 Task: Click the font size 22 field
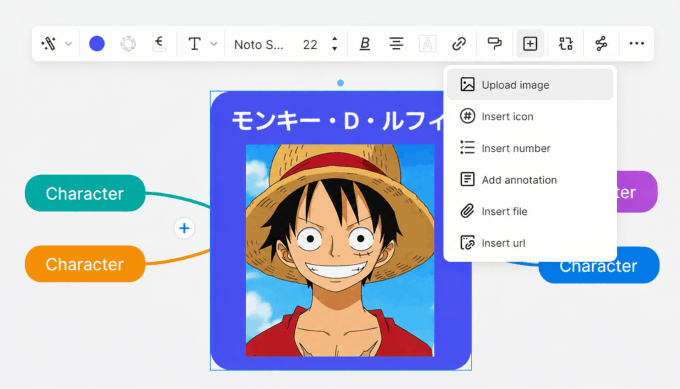point(310,44)
